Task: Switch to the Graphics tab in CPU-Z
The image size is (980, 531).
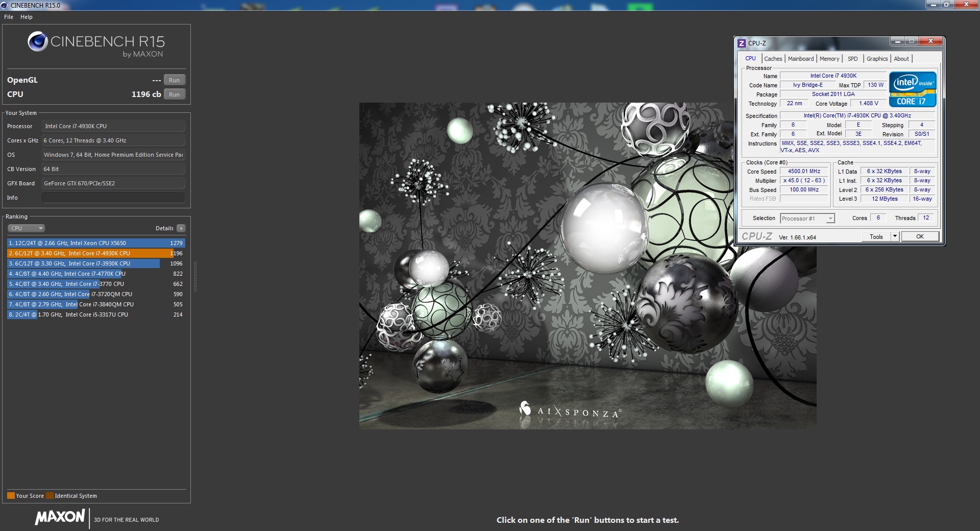Action: click(x=877, y=59)
